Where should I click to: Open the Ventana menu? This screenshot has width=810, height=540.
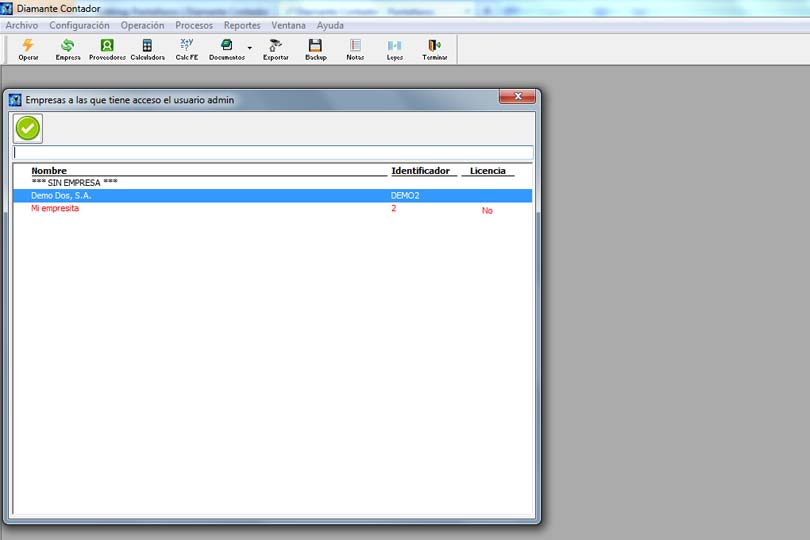pyautogui.click(x=288, y=25)
